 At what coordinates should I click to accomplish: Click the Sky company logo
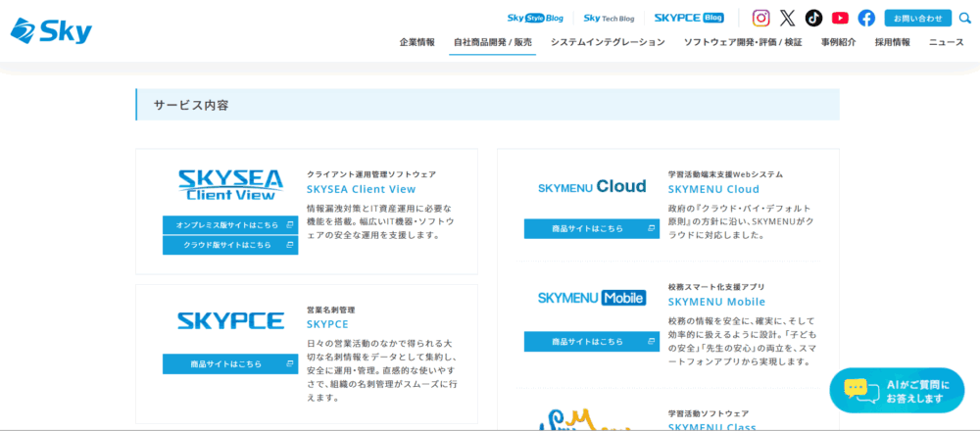pos(51,30)
